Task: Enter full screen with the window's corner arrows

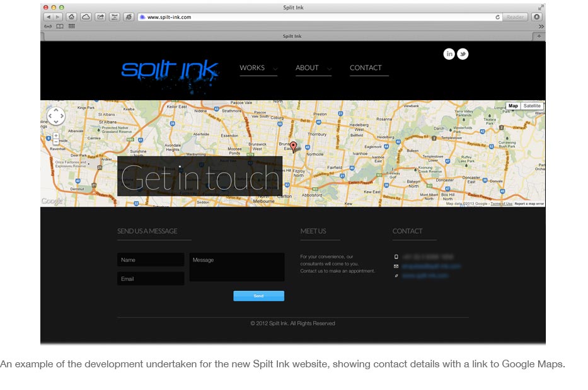Action: click(540, 7)
